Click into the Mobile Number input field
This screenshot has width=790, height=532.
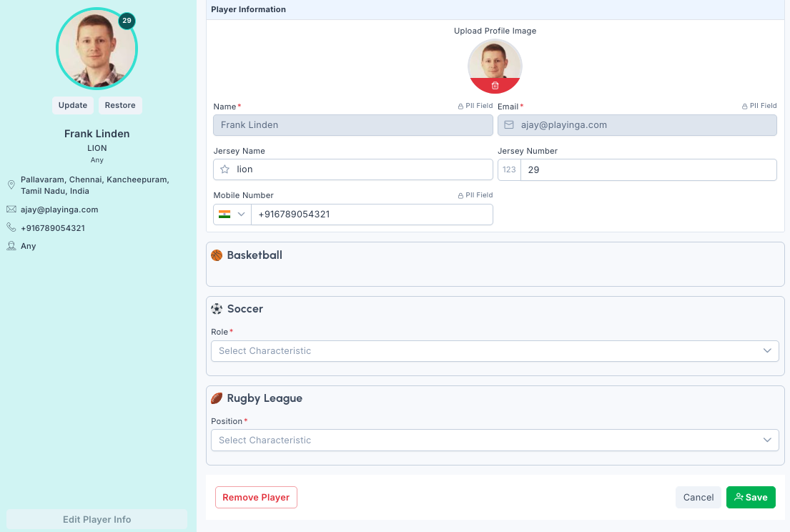(372, 215)
